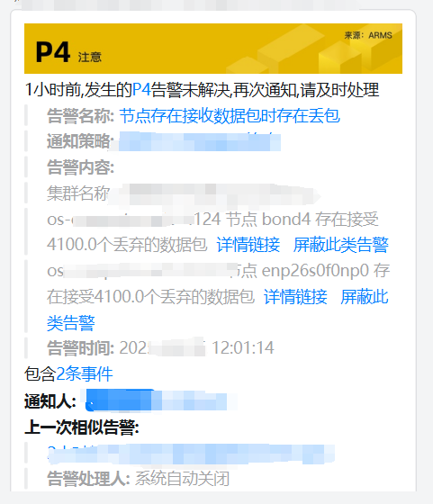Open the blurred link under 上一次相似告警
This screenshot has height=504, width=433.
(191, 454)
